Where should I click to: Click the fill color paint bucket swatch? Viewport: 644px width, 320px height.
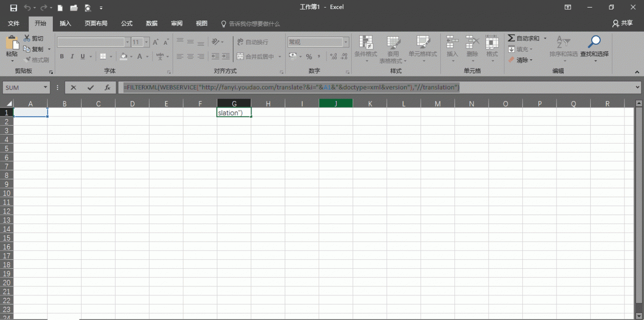click(123, 56)
